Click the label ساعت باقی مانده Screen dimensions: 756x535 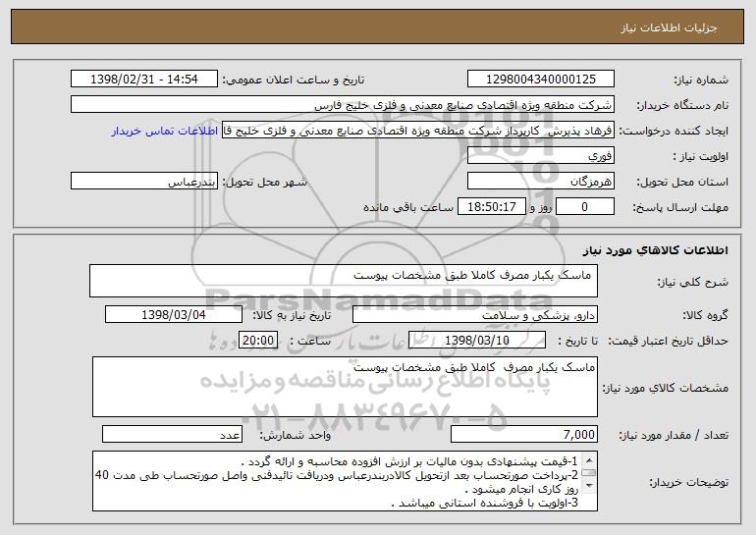click(408, 207)
